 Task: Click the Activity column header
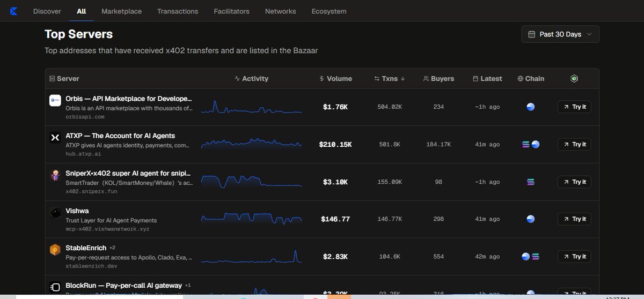click(x=252, y=79)
